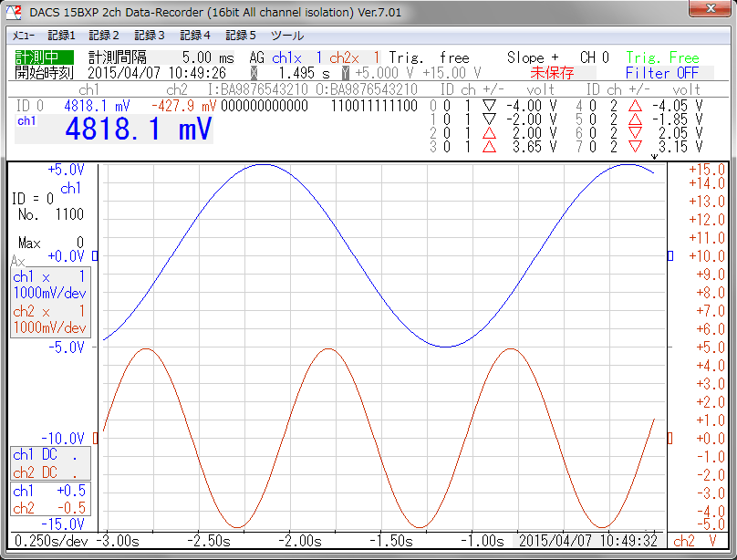Toggle the Filter OFF setting

pyautogui.click(x=662, y=73)
